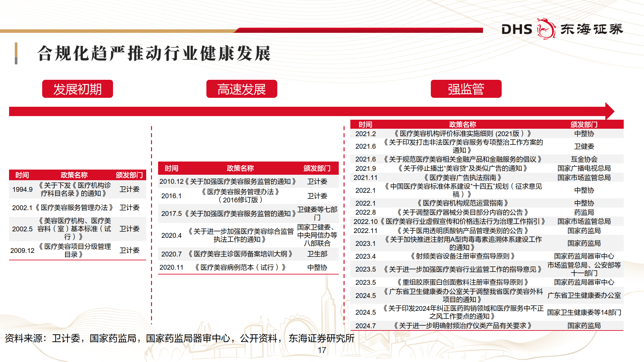Select the red 强监管 stage banner
The image size is (644, 362).
click(466, 89)
